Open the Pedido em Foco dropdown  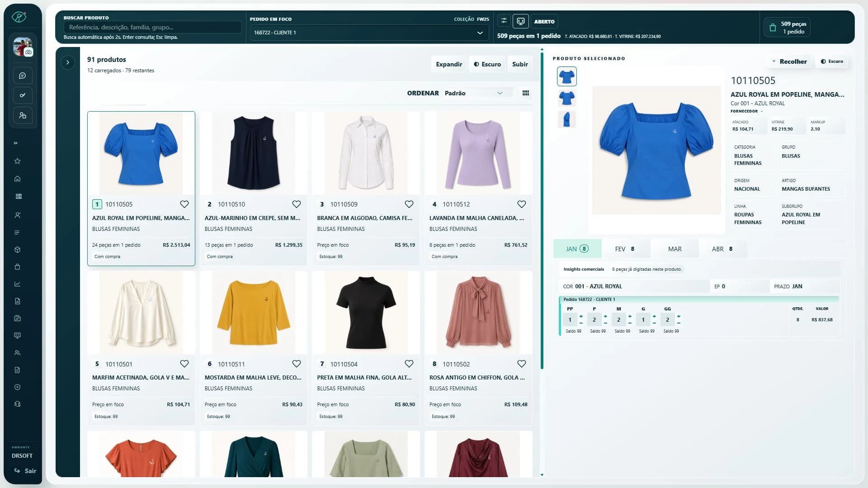(369, 33)
